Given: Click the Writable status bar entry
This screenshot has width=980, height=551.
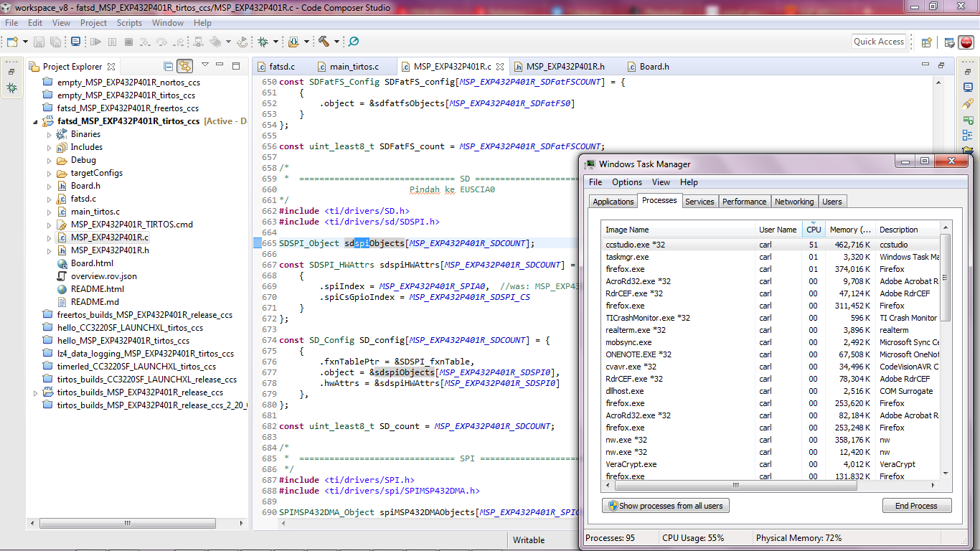Looking at the screenshot, I should click(529, 540).
